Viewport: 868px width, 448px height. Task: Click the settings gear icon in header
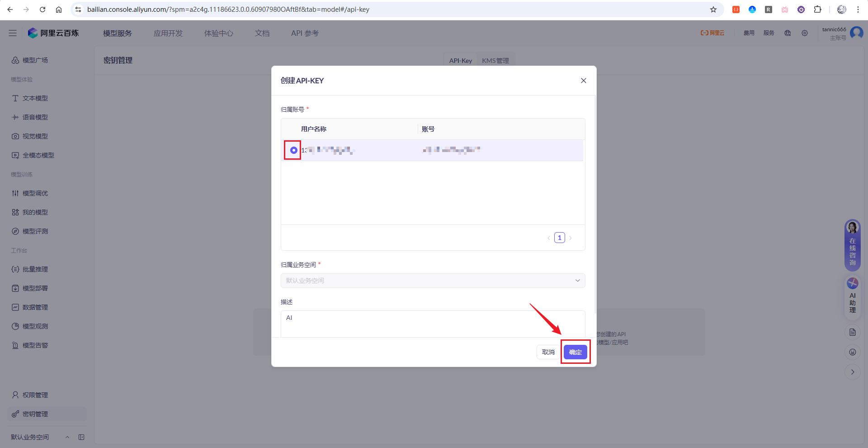(x=805, y=33)
